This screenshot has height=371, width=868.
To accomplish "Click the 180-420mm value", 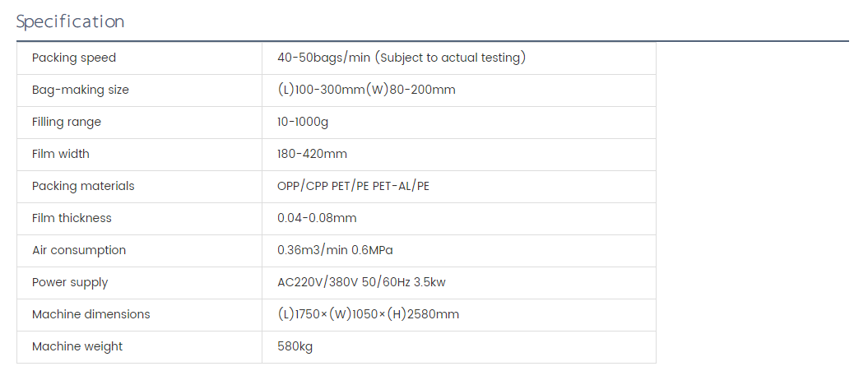I will (312, 154).
